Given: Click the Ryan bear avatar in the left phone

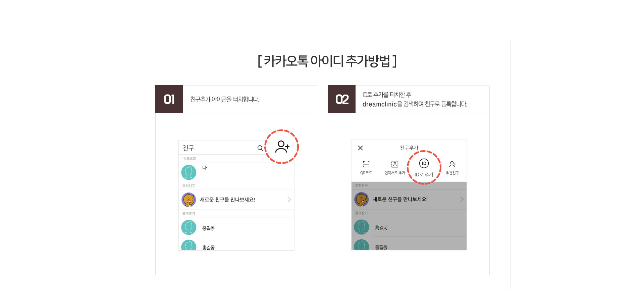Looking at the screenshot, I should (x=189, y=200).
